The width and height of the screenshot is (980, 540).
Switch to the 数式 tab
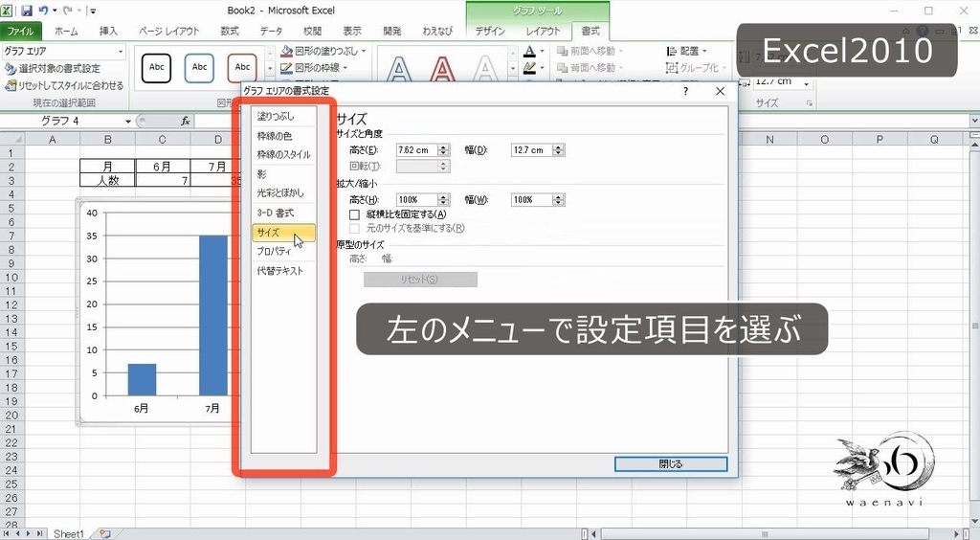pos(230,31)
